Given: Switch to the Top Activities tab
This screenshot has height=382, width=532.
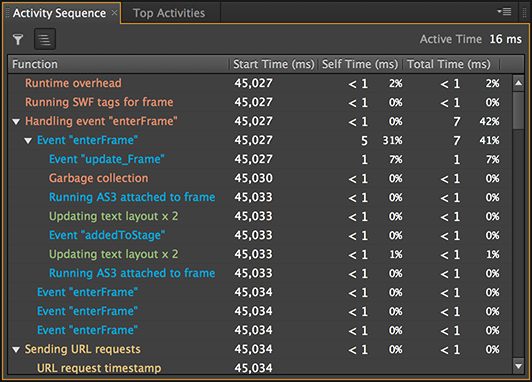Looking at the screenshot, I should click(x=169, y=13).
